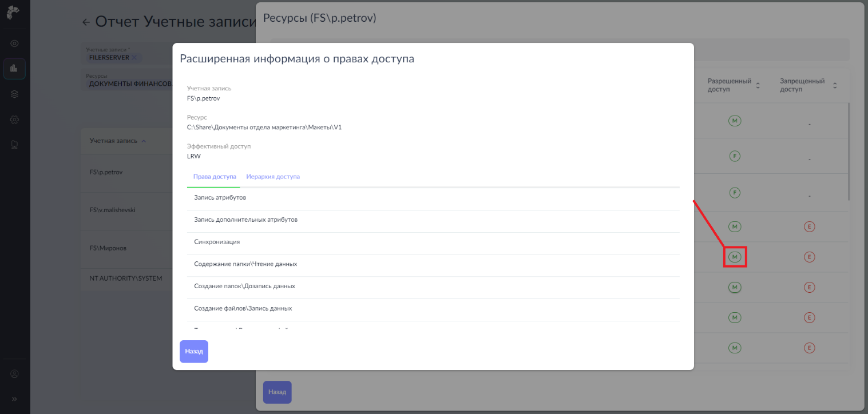
Task: Expand the sidebar with the double chevron
Action: pos(15,399)
